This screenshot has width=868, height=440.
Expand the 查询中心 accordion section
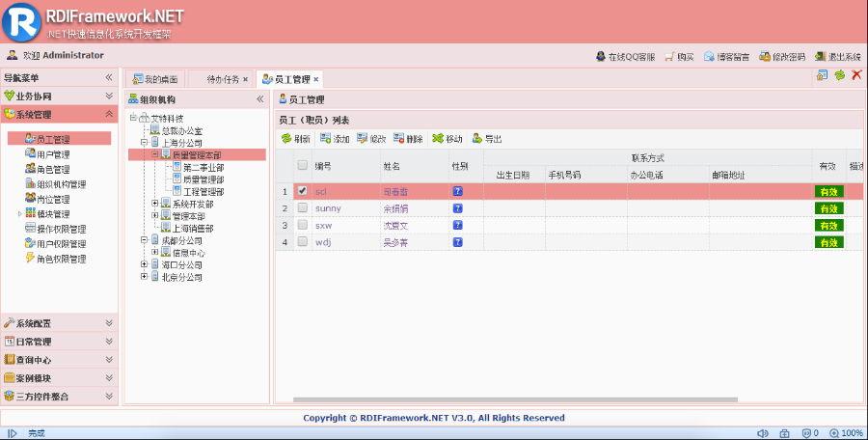pos(109,360)
